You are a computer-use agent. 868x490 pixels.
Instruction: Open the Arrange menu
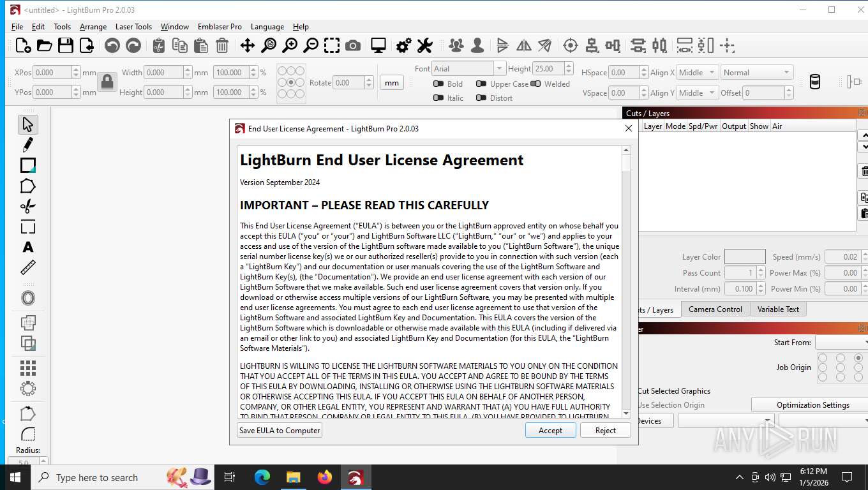(93, 27)
